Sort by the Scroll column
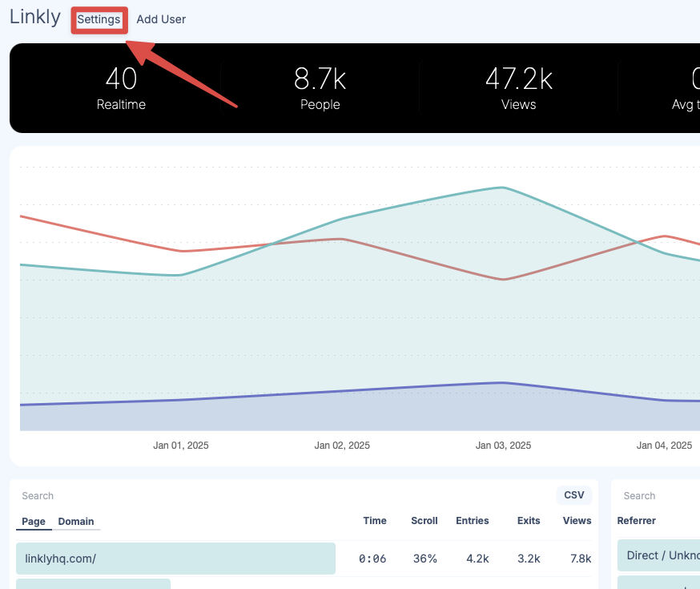700x589 pixels. [424, 521]
